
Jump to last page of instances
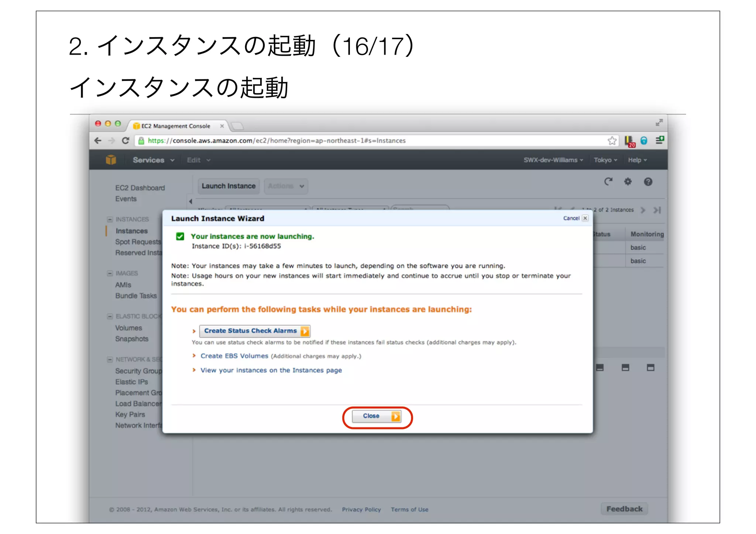tap(657, 210)
